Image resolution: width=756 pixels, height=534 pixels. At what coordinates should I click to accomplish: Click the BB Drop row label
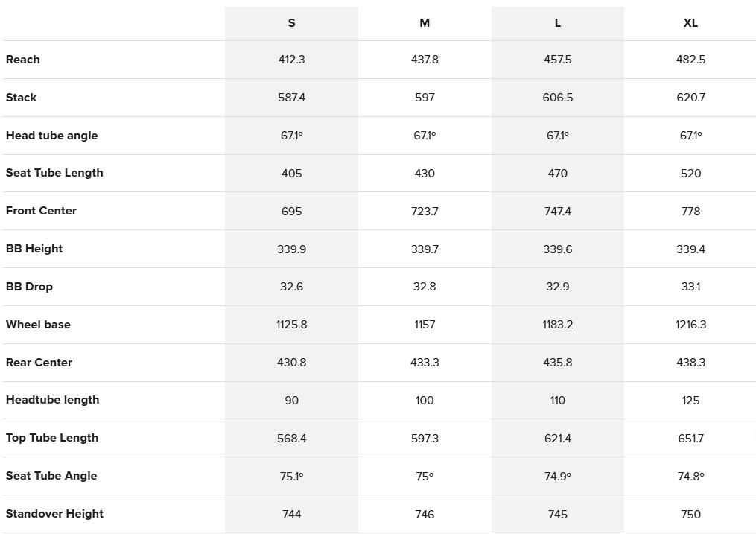pyautogui.click(x=29, y=287)
